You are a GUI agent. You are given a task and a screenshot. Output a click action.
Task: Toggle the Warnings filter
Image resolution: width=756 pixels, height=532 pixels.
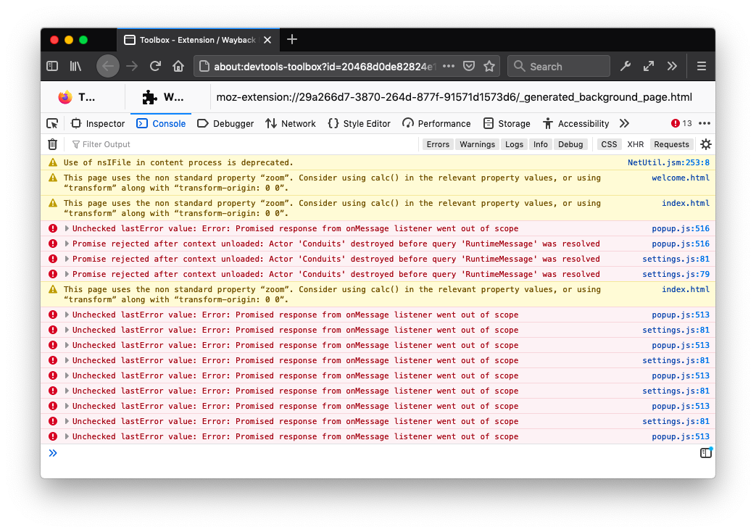tap(478, 144)
